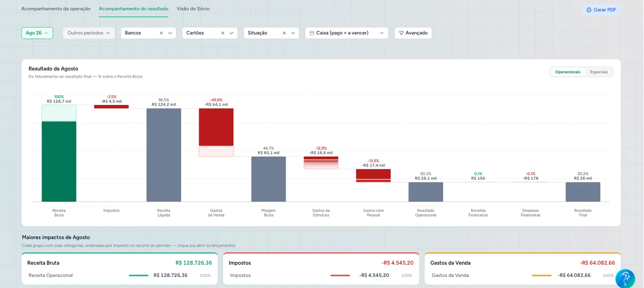Click the Impostos row showing -R$ 4.545,20 100%
Image resolution: width=644 pixels, height=288 pixels.
(321, 275)
